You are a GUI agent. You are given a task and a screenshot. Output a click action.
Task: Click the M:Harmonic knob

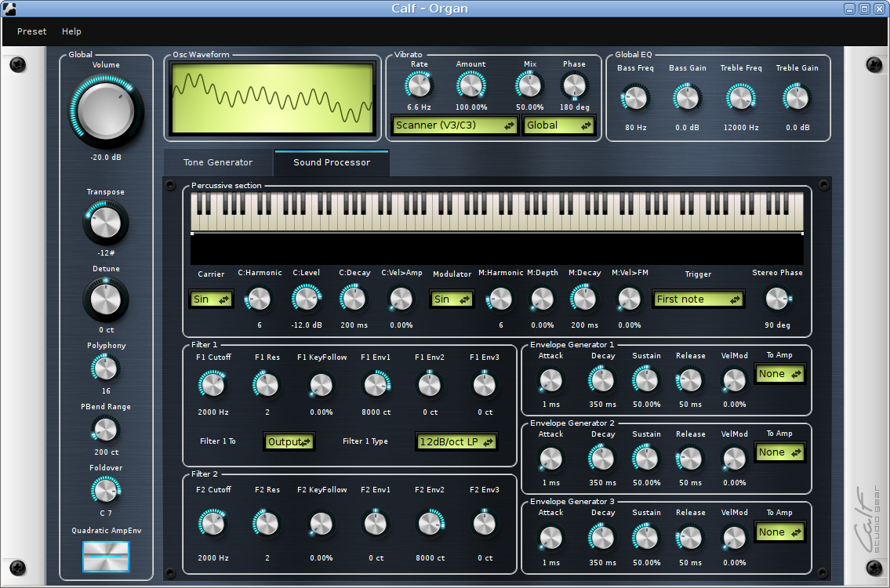click(x=500, y=299)
